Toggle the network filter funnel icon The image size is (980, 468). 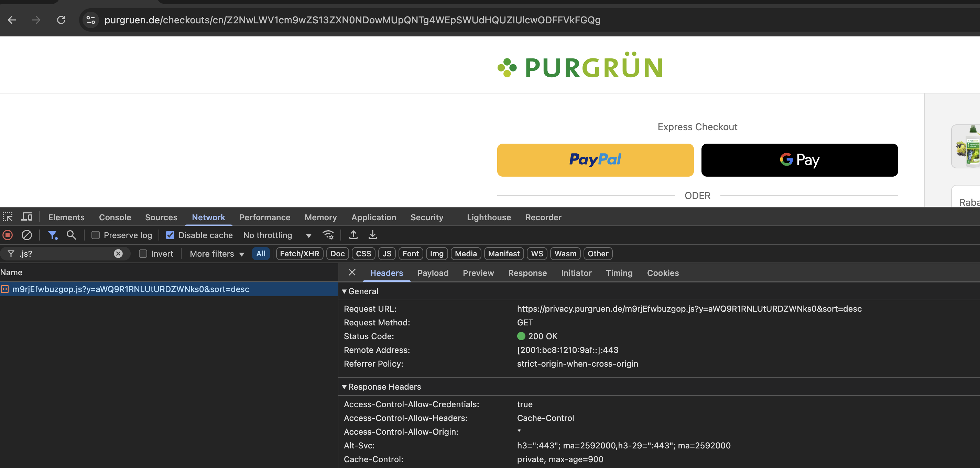click(53, 235)
